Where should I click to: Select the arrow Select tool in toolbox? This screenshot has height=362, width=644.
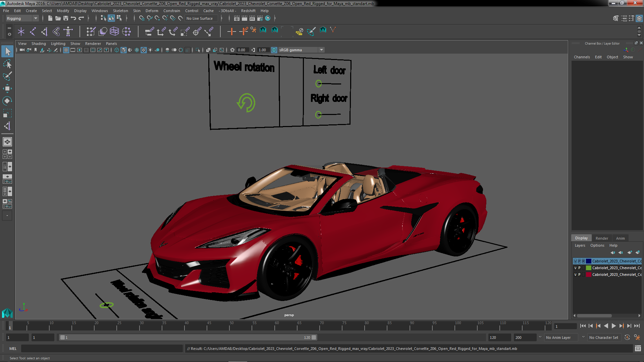(7, 51)
